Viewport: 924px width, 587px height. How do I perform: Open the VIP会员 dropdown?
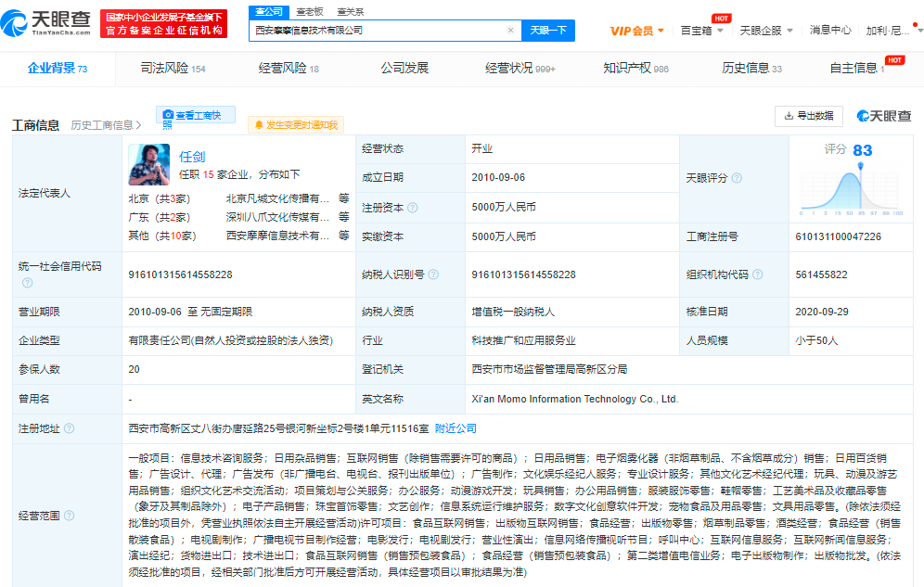point(637,31)
